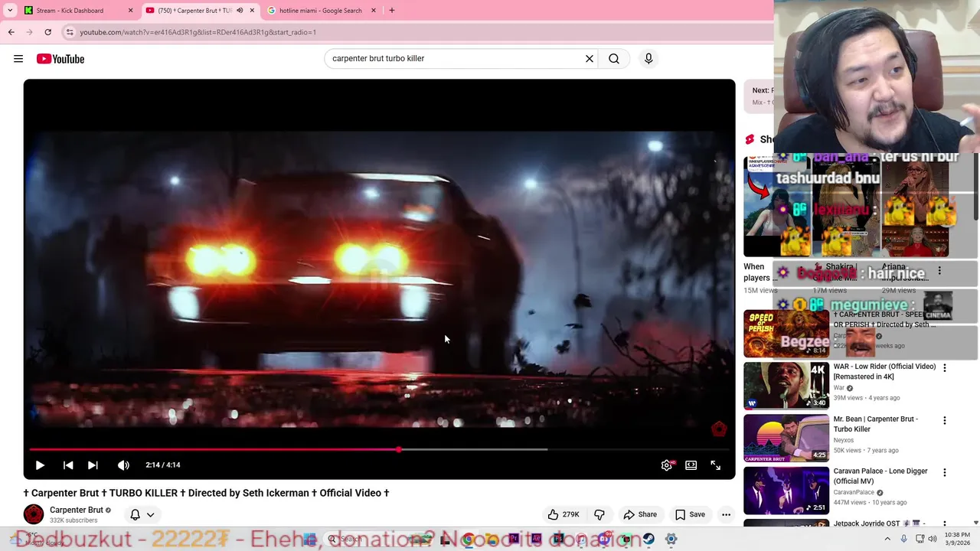The image size is (980, 551).
Task: Open the taskbar clock showing 10:38 PM
Action: (957, 539)
